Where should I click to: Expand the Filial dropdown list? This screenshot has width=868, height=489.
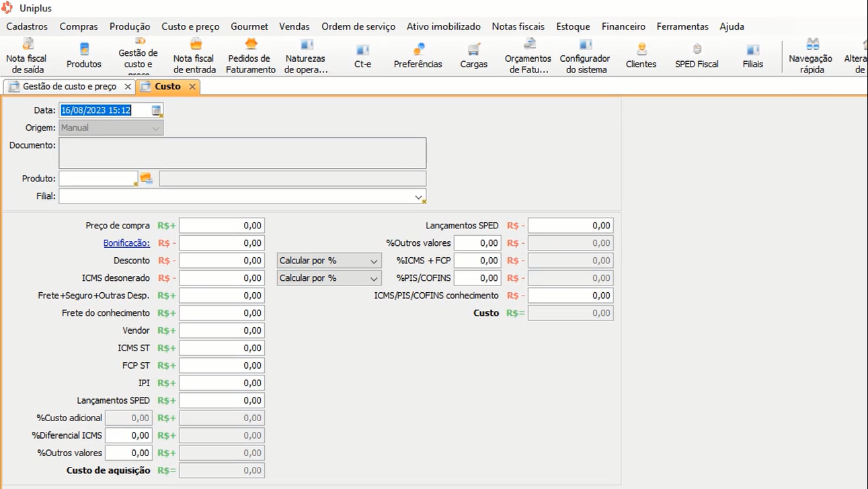coord(419,197)
